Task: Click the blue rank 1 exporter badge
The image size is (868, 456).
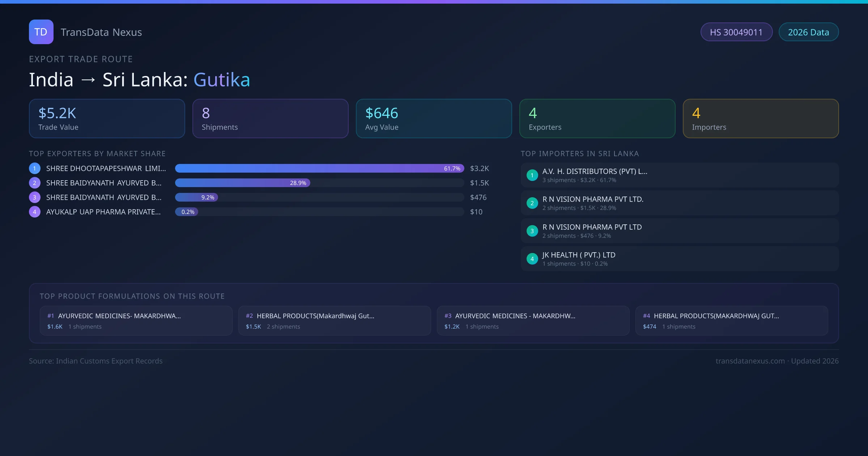Action: tap(35, 168)
